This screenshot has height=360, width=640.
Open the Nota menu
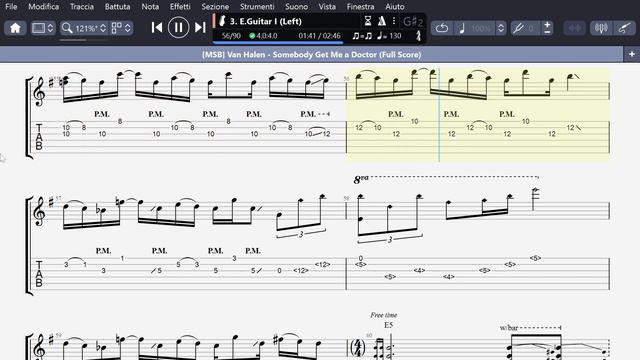pyautogui.click(x=150, y=7)
